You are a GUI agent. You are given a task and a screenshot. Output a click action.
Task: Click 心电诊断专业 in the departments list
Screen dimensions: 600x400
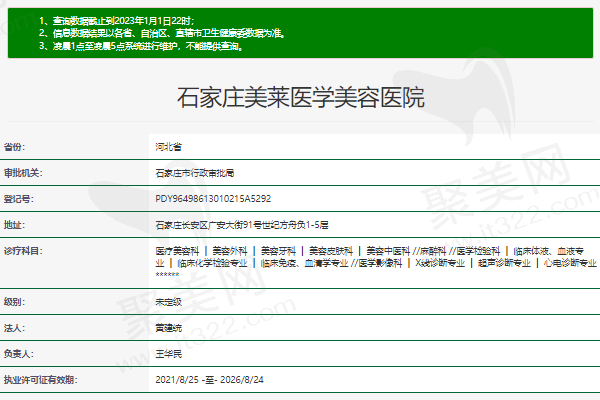coord(570,263)
